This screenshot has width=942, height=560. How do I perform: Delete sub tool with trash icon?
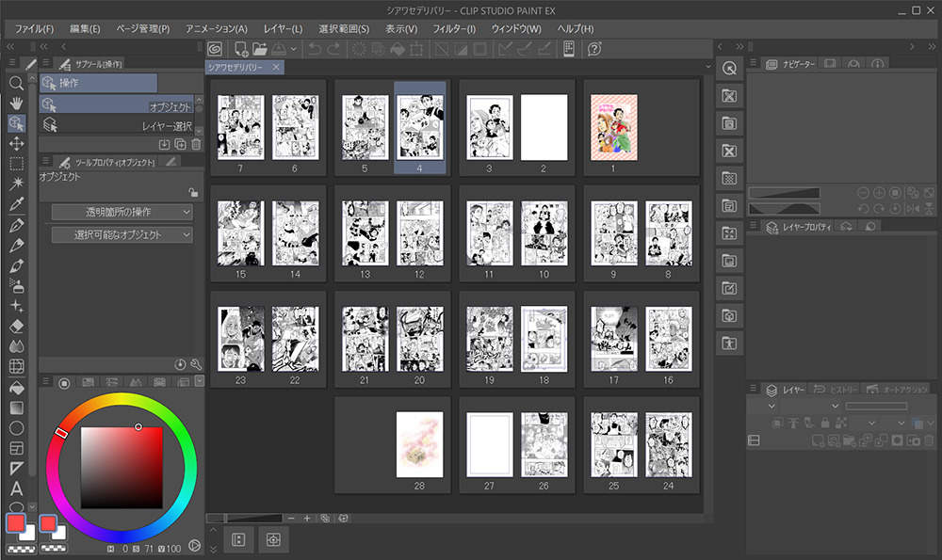tap(196, 144)
